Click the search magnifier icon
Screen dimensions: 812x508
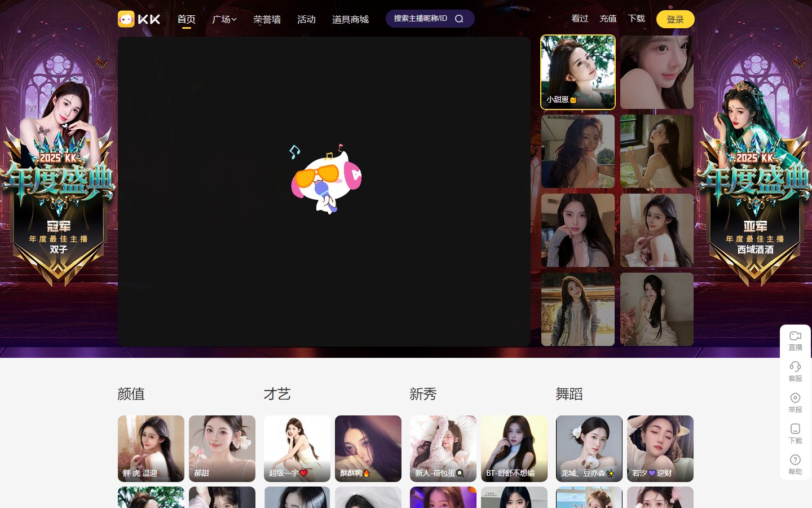(x=459, y=19)
